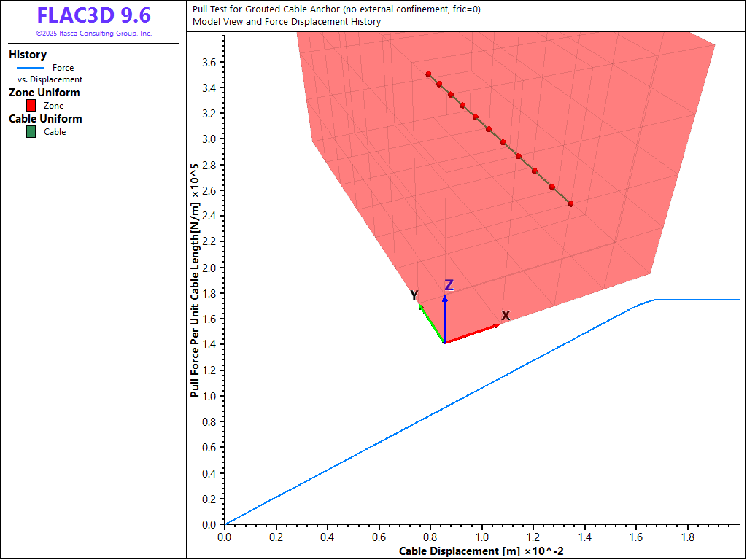The height and width of the screenshot is (560, 747).
Task: Select the lowest cable node at cable end
Action: click(570, 204)
